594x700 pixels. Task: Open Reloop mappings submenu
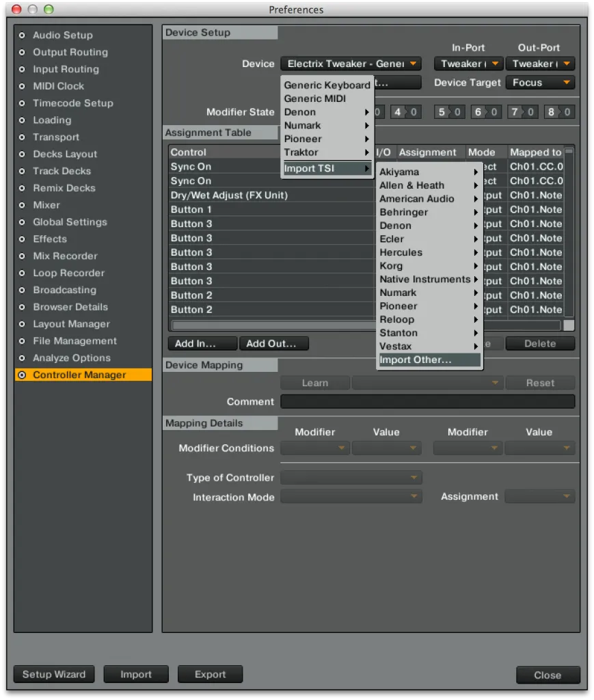[x=429, y=319]
